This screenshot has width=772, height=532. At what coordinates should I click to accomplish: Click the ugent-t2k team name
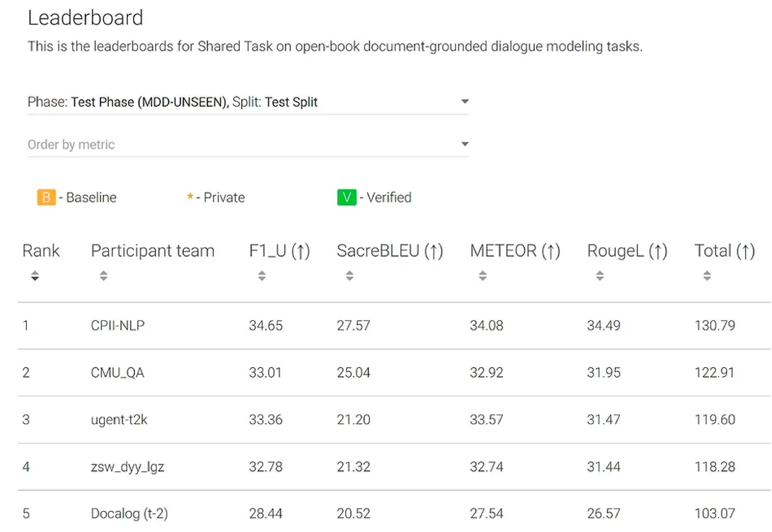(x=119, y=419)
